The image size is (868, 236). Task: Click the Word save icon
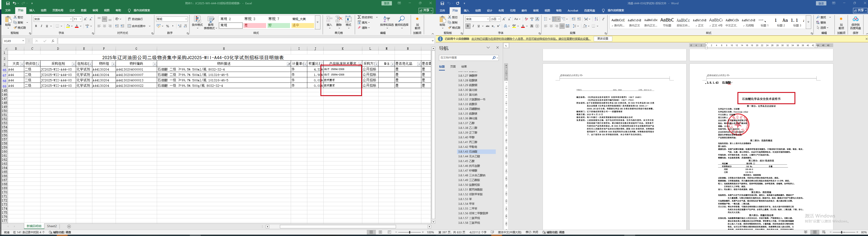click(442, 3)
